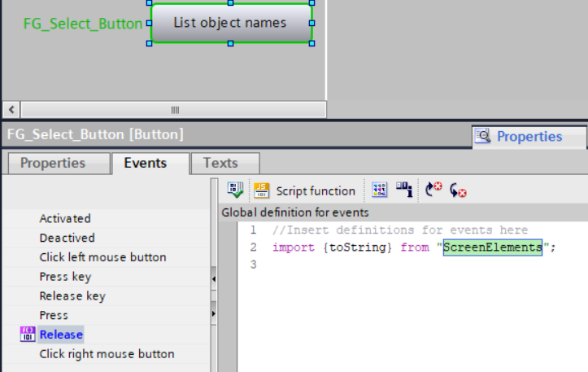
Task: Place cursor on empty code line 3
Action: 412,265
